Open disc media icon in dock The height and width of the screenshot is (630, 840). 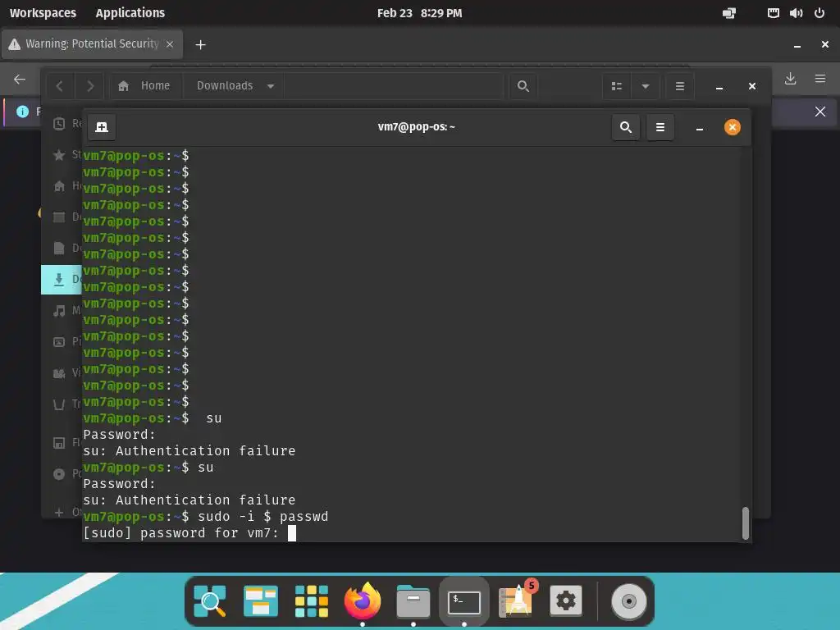coord(629,601)
